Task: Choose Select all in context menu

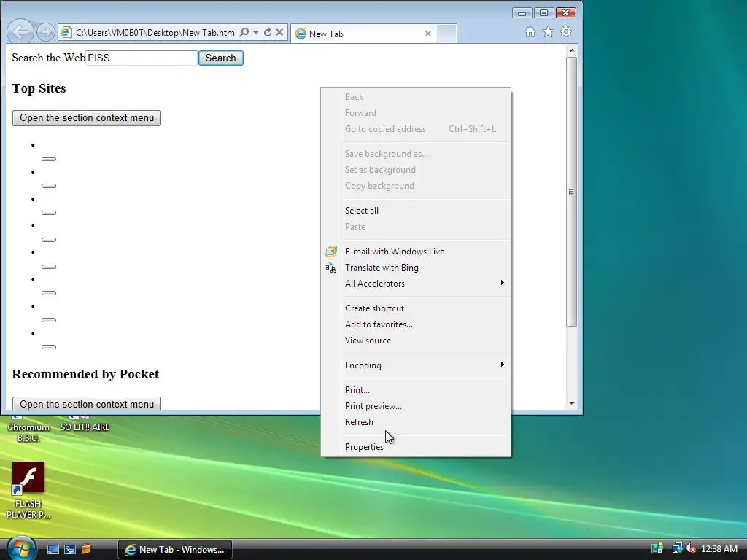Action: pos(416,211)
